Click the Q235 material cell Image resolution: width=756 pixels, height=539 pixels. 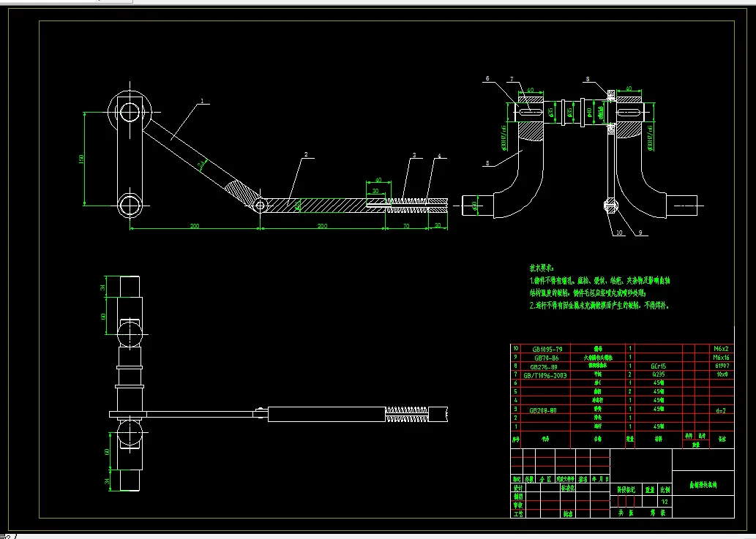(x=658, y=374)
